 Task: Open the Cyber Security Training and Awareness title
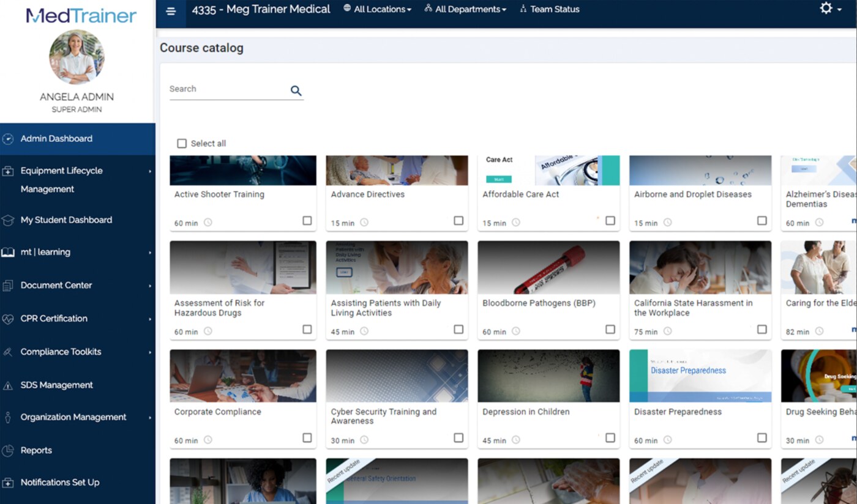coord(384,417)
